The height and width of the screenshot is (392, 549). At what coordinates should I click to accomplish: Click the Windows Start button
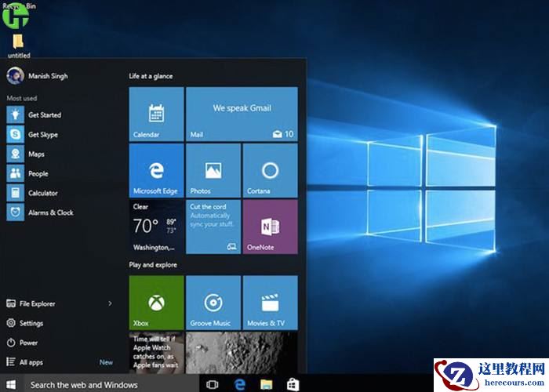(x=11, y=384)
